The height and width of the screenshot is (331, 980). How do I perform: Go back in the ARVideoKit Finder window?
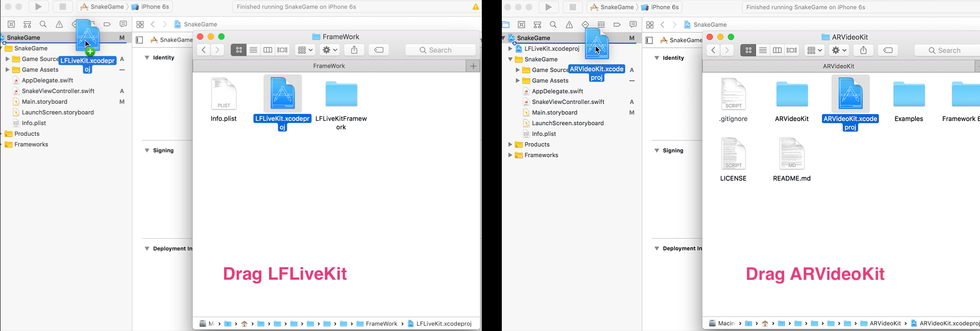713,50
